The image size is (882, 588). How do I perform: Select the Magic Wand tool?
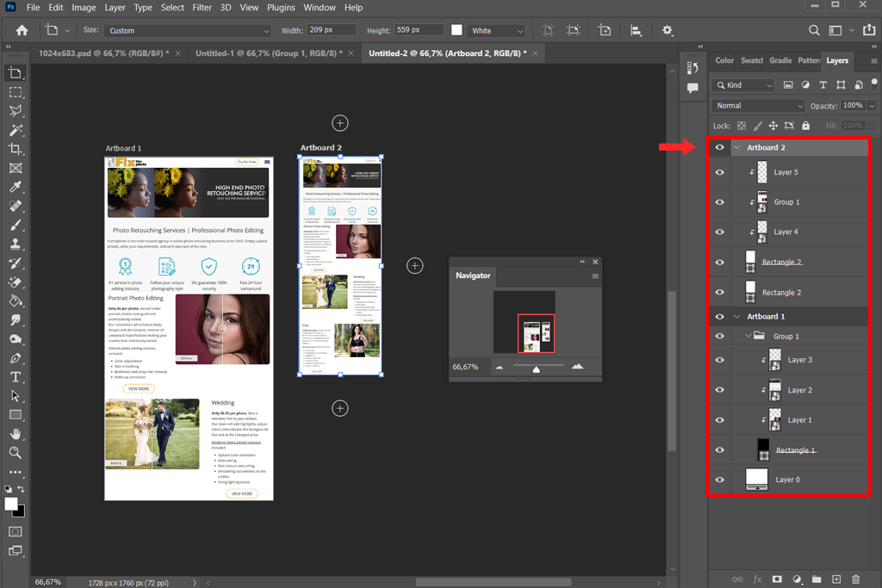(16, 130)
